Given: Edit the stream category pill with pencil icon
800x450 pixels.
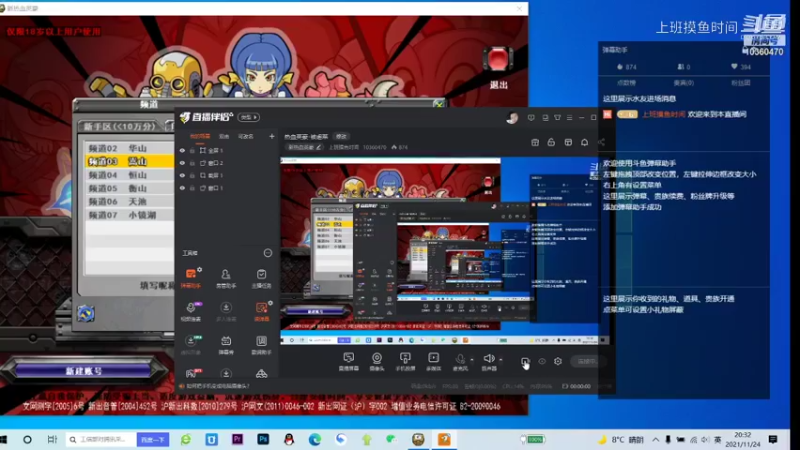Looking at the screenshot, I should point(304,147).
